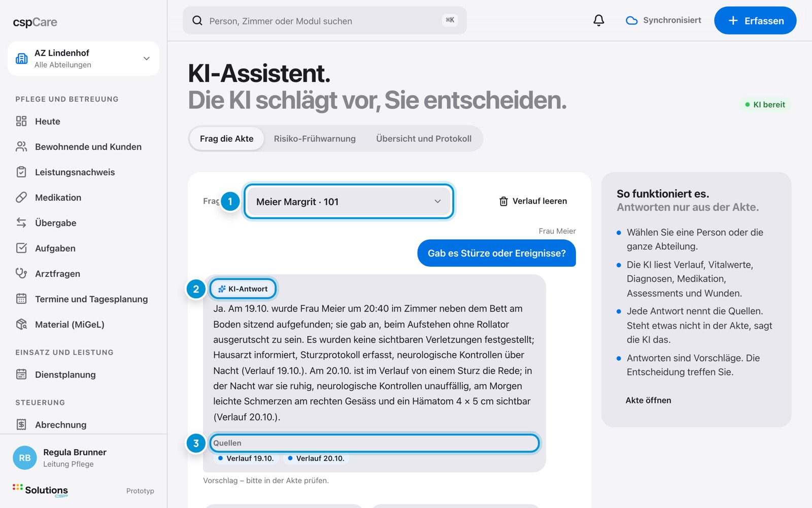This screenshot has width=812, height=508.
Task: Click the sparkle icon in KI-Antwort
Action: pos(222,289)
